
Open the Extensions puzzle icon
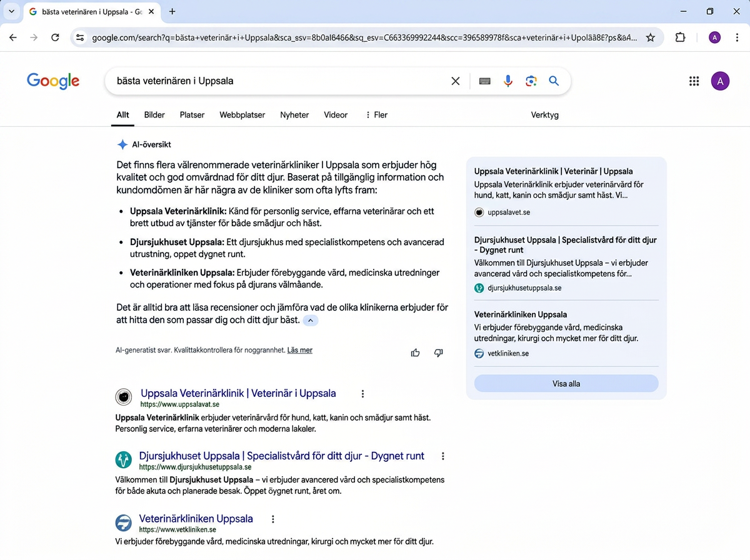(681, 37)
